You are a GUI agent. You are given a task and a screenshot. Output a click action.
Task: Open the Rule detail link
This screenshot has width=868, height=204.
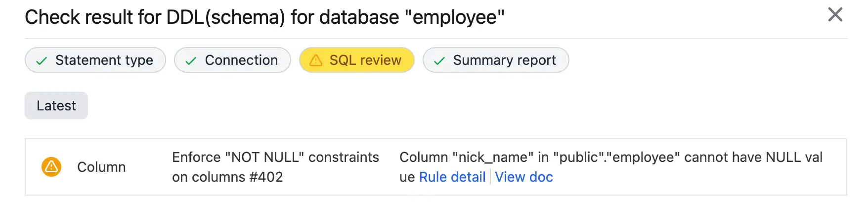point(452,177)
